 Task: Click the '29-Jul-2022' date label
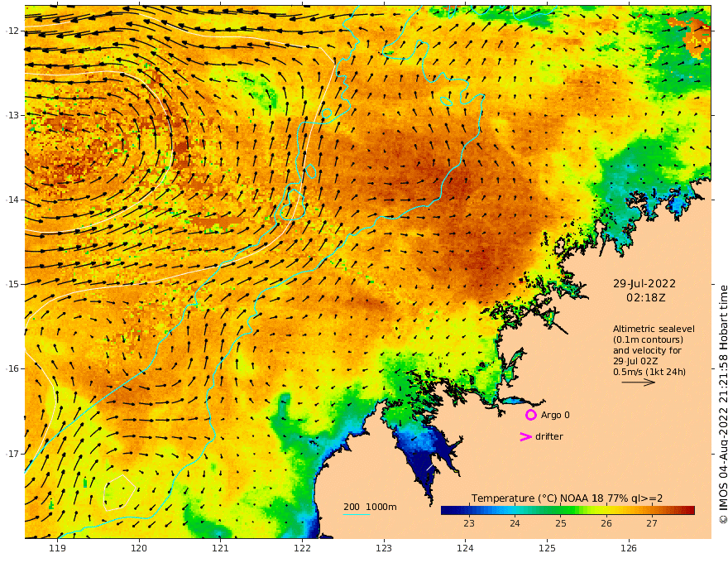(644, 283)
